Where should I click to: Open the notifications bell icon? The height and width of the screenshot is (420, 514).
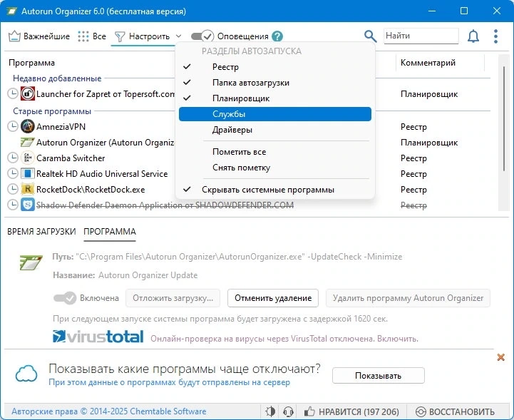coord(473,36)
